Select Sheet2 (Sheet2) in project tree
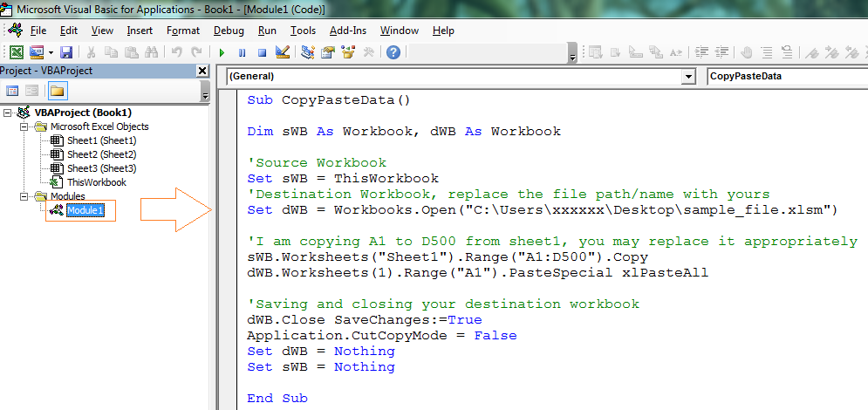 (102, 154)
